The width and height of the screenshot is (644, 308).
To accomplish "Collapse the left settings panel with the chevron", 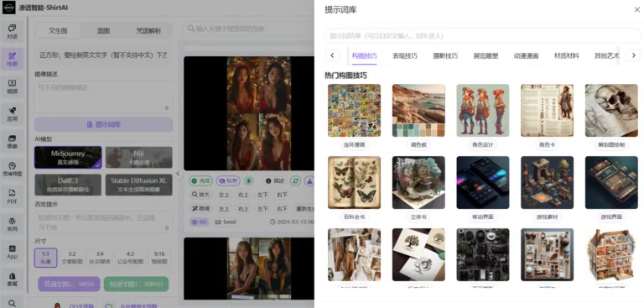I will [178, 174].
